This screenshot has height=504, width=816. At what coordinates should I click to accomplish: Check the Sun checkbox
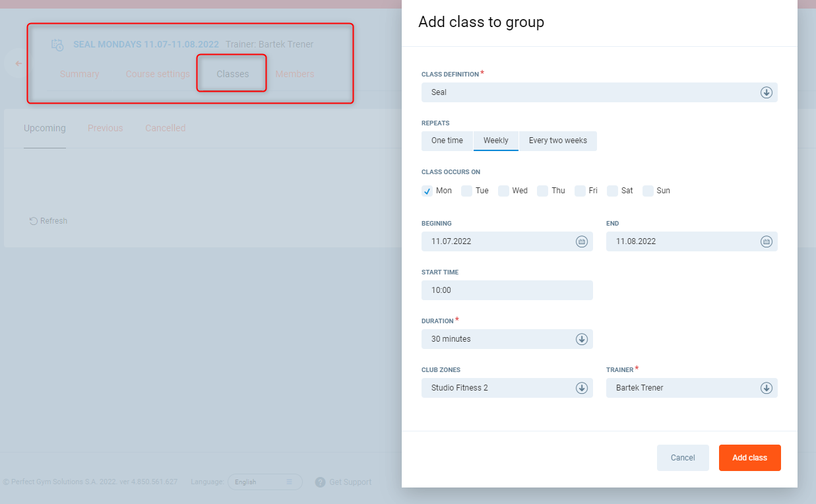point(648,191)
